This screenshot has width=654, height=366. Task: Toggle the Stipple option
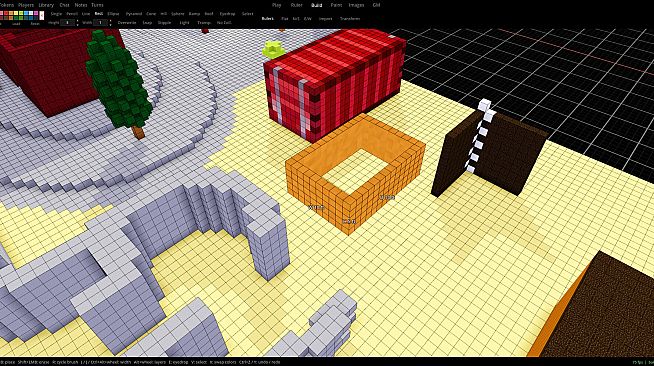pyautogui.click(x=164, y=23)
